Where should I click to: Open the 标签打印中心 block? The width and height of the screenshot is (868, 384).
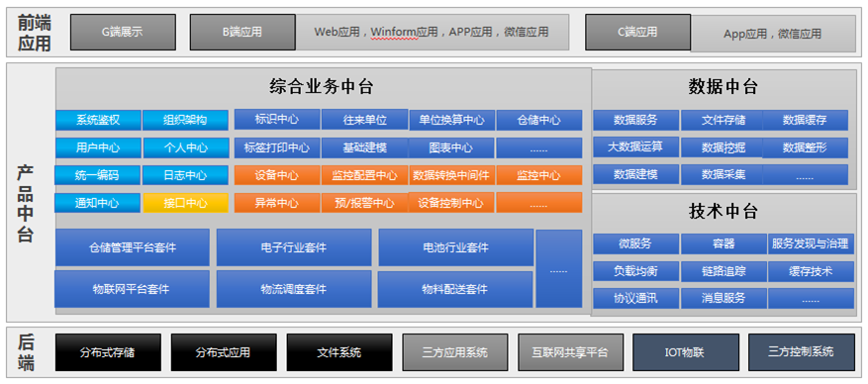[x=277, y=147]
